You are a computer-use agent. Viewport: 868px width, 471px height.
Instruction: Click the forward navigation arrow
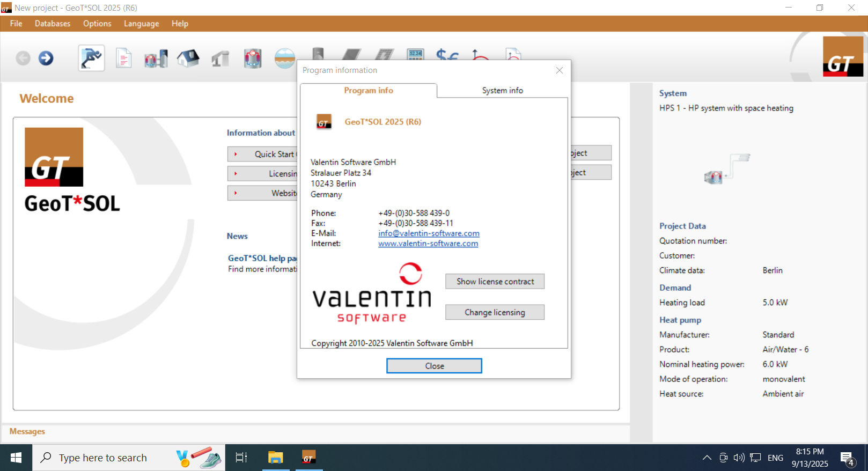pos(46,58)
